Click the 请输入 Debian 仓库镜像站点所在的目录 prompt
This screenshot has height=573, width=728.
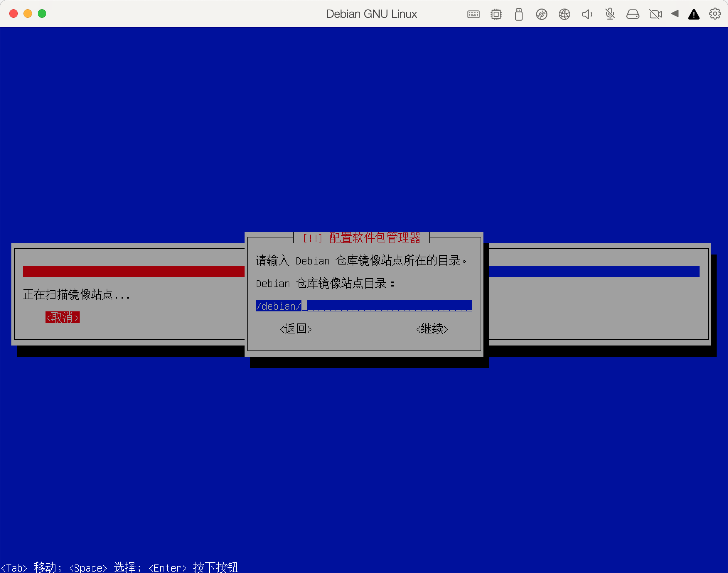361,261
